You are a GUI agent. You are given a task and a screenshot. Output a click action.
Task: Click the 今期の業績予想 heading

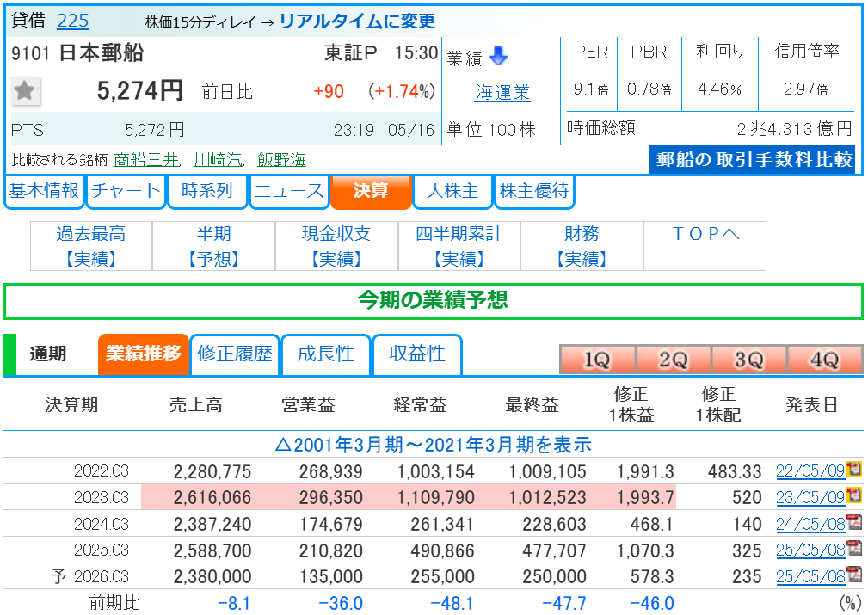[x=433, y=300]
